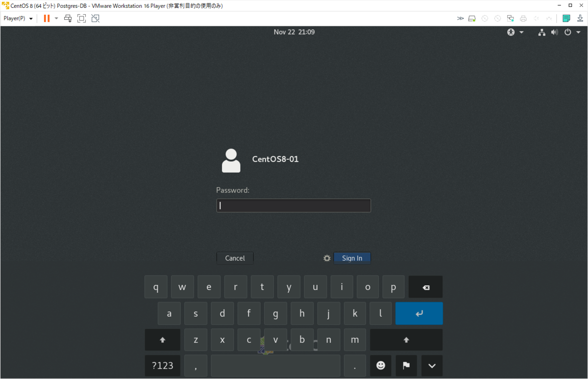Tap the y key on on-screen keyboard
588x379 pixels.
pyautogui.click(x=289, y=287)
